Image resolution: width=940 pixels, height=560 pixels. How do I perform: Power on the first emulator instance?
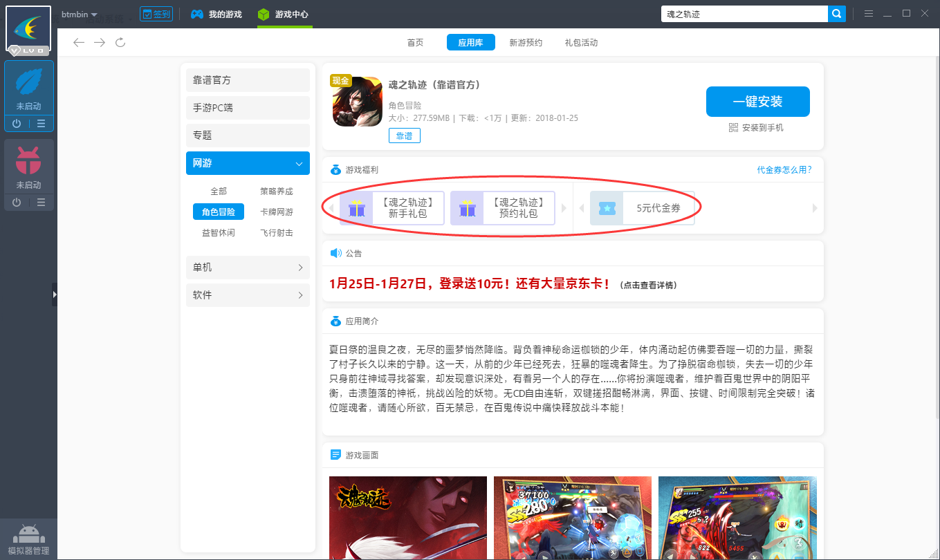tap(17, 124)
